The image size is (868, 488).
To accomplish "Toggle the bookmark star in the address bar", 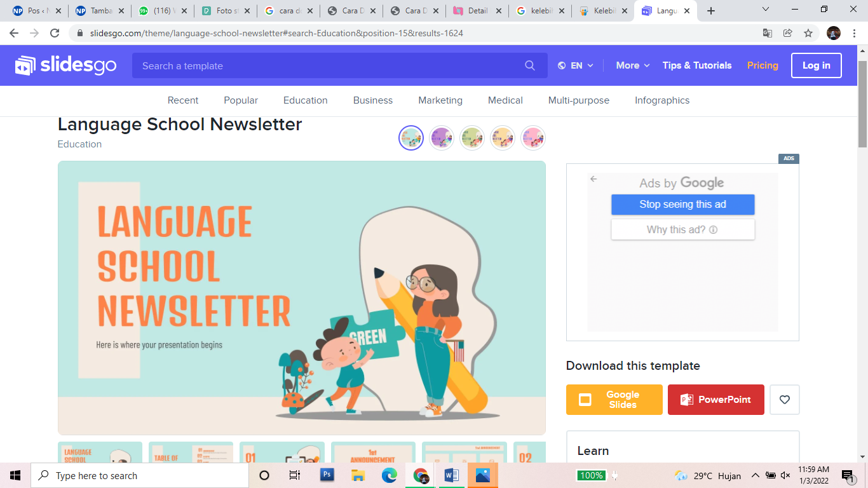I will click(808, 32).
